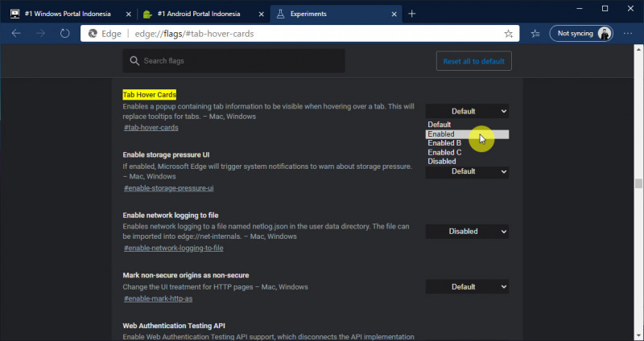This screenshot has height=341, width=644.
Task: Choose Enabled option in dropdown list
Action: click(467, 134)
